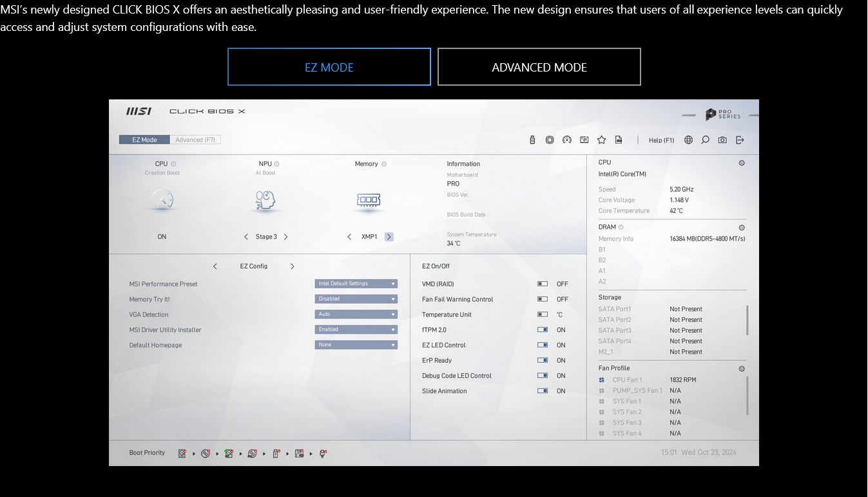Select the ADVANCED MODE tab above screenshot
868x497 pixels.
pos(539,67)
